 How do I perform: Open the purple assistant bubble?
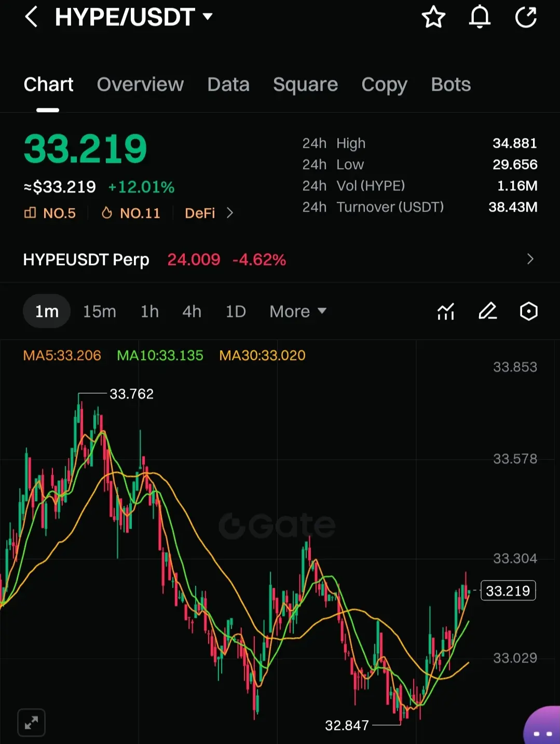click(542, 726)
